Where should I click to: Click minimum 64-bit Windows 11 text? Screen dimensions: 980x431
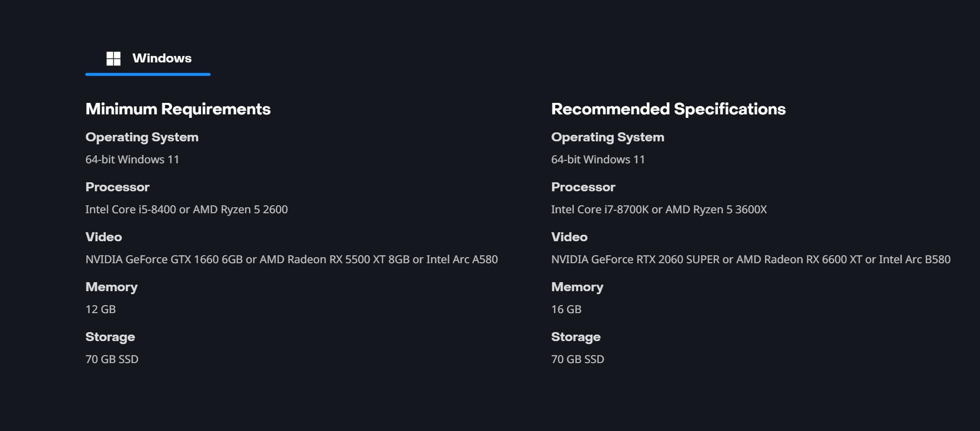click(132, 159)
